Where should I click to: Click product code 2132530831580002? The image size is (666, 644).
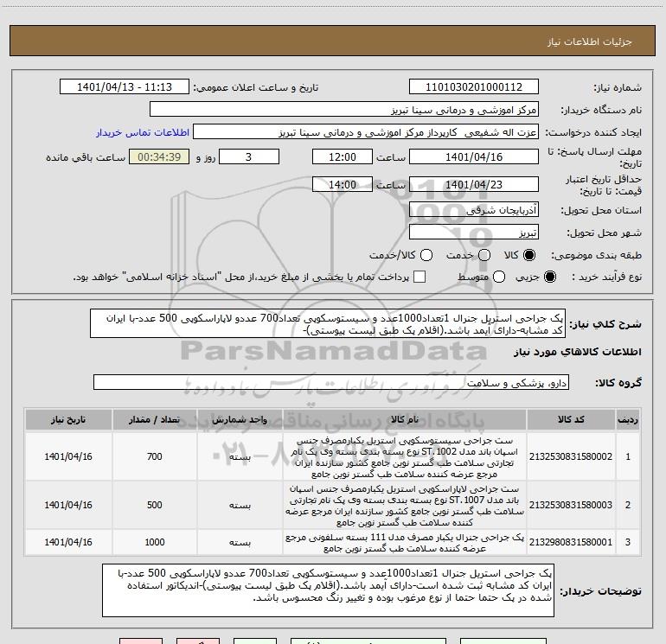tap(571, 456)
